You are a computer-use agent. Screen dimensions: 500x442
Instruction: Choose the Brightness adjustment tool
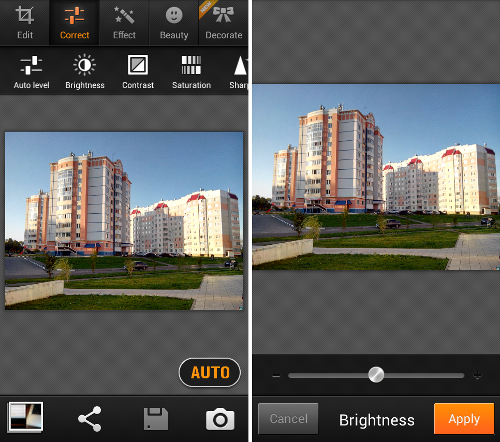(x=85, y=72)
